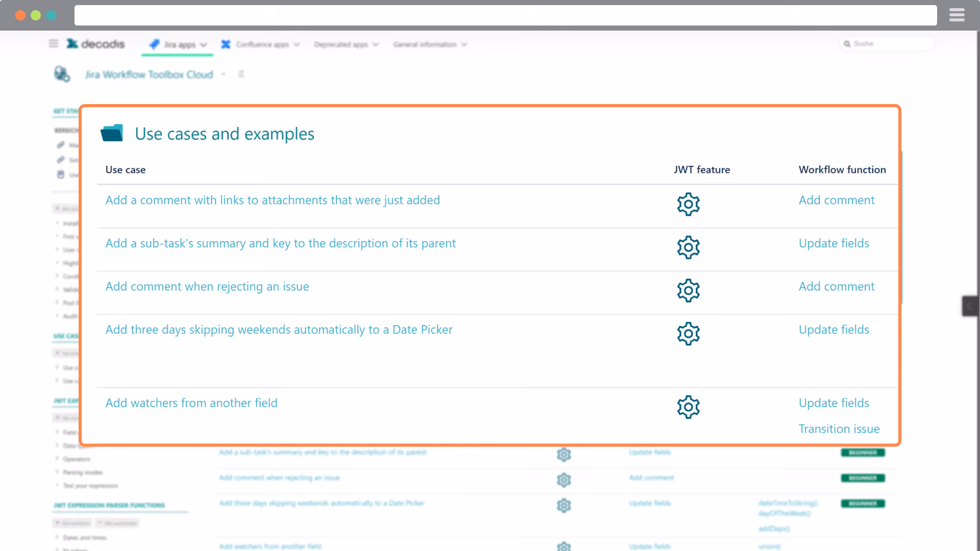Click the Use case column header

pyautogui.click(x=125, y=169)
